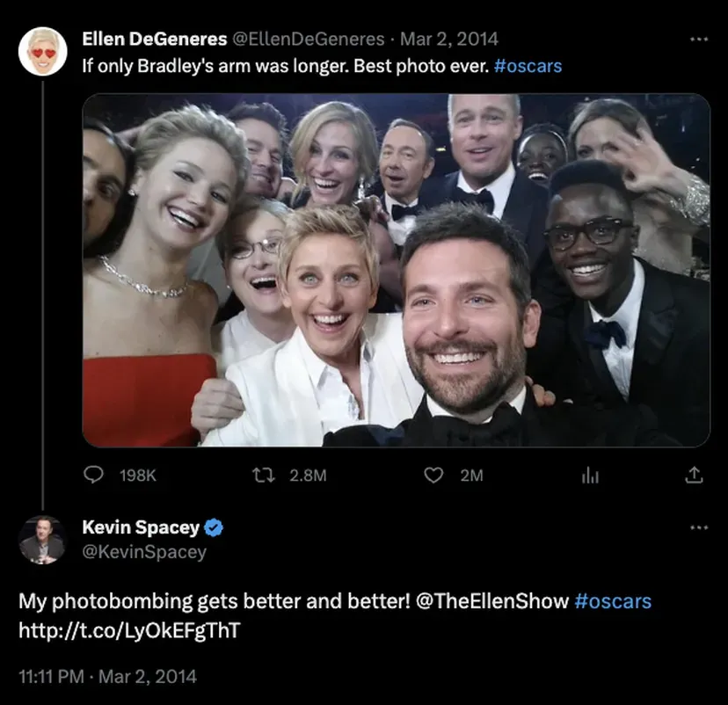Click the blue verified badge beside Kevin Spacey

(214, 528)
